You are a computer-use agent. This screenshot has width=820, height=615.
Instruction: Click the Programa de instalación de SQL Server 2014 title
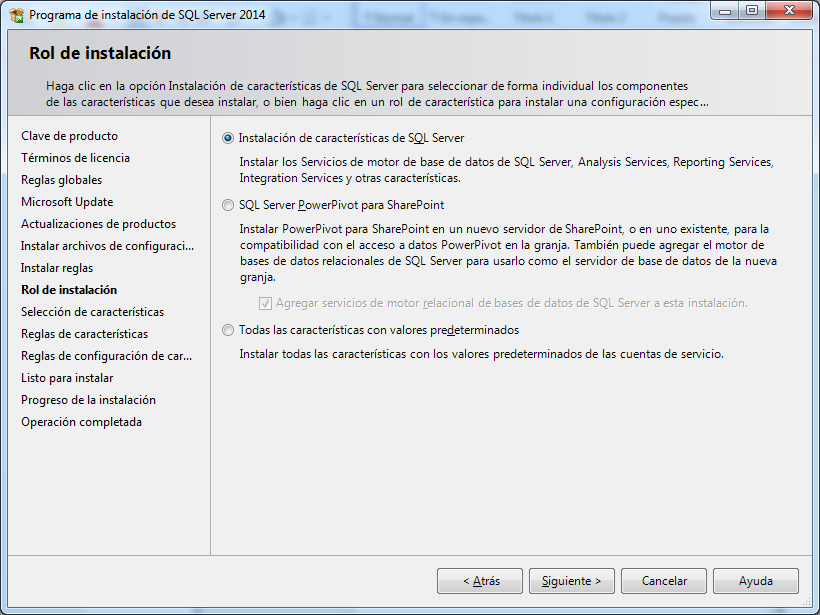click(147, 15)
